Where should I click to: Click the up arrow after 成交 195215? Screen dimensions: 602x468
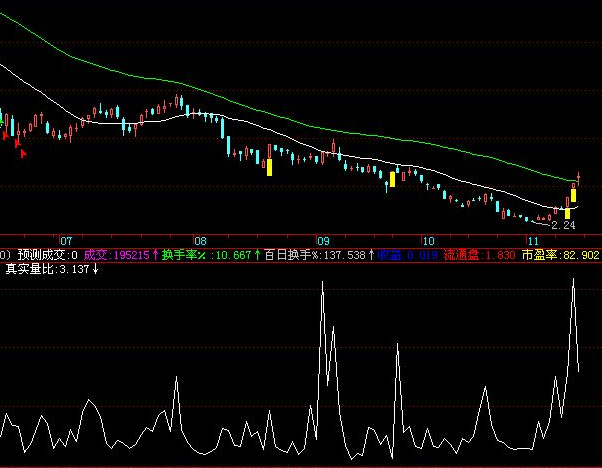click(155, 254)
